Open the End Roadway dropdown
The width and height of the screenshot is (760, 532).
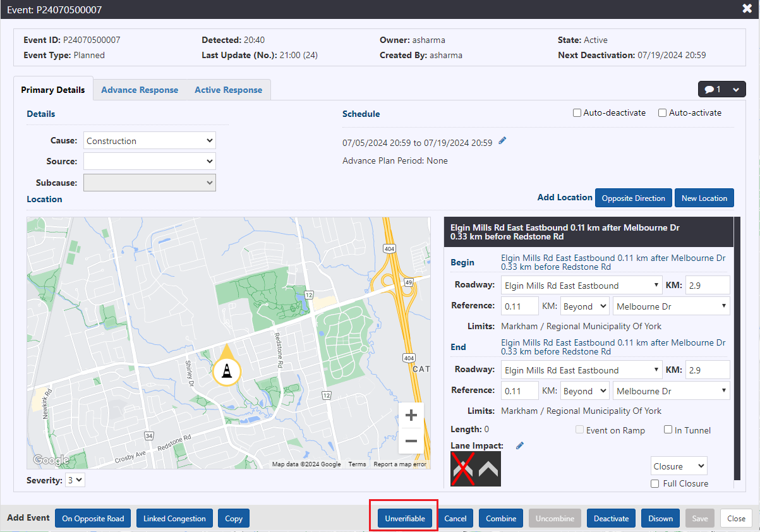[582, 370]
